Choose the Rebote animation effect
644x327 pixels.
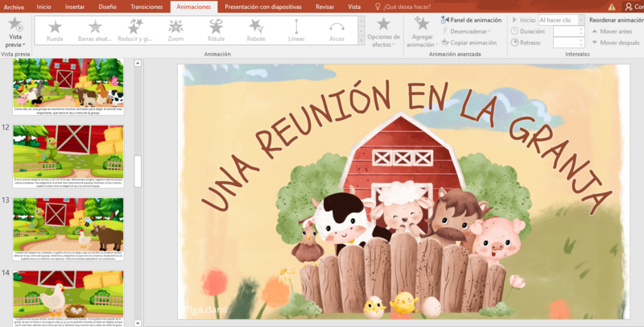point(256,31)
